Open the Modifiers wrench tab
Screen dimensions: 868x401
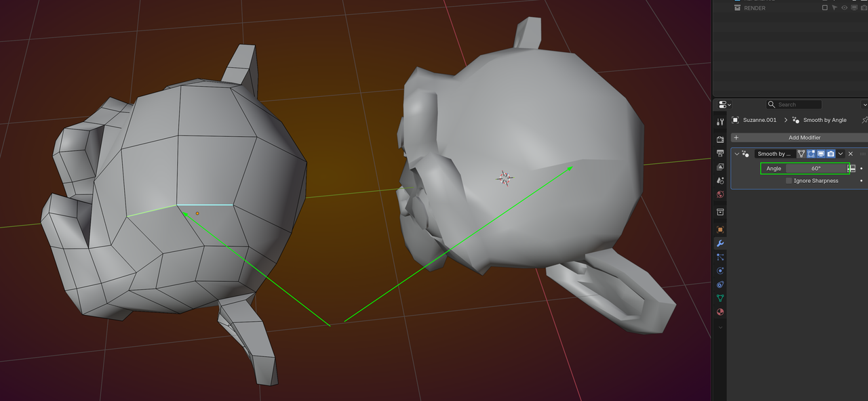(x=720, y=243)
